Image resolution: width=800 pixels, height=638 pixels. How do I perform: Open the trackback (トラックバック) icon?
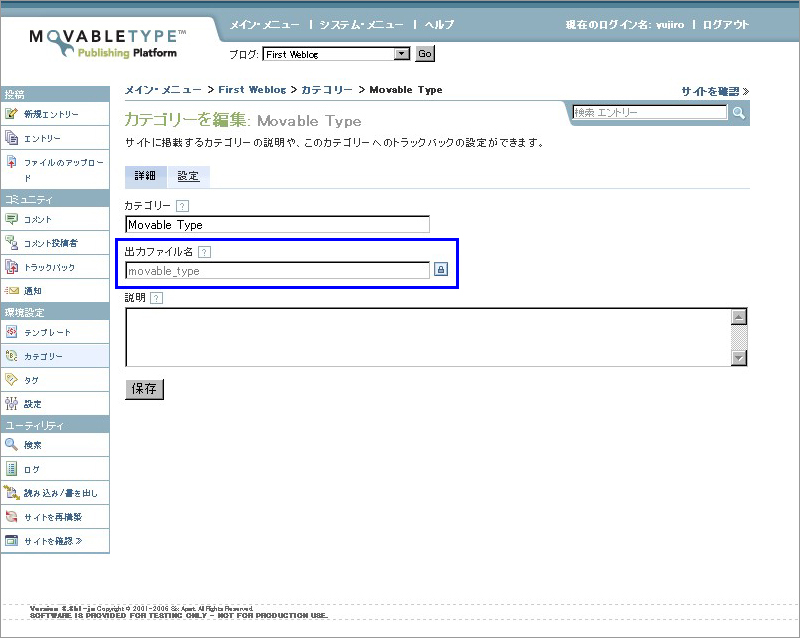(12, 267)
